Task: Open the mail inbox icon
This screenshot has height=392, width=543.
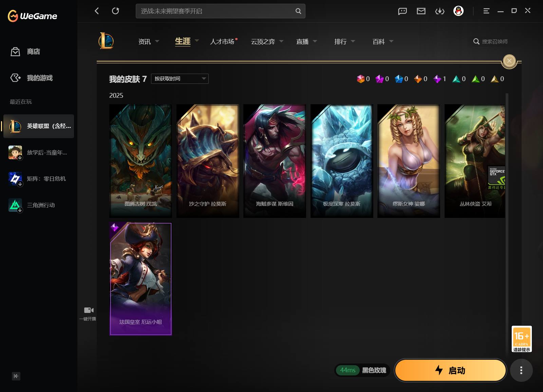Action: 421,11
